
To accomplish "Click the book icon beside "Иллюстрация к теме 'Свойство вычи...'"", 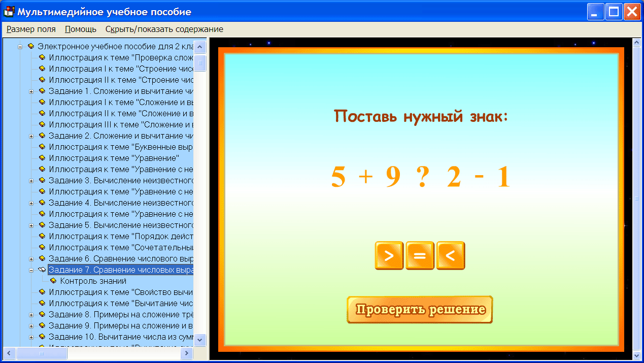I will pyautogui.click(x=43, y=292).
